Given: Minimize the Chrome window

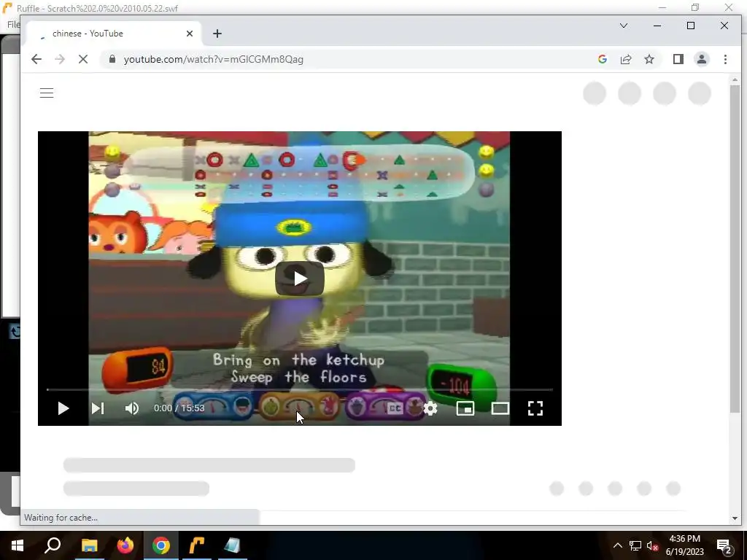Looking at the screenshot, I should click(x=657, y=26).
